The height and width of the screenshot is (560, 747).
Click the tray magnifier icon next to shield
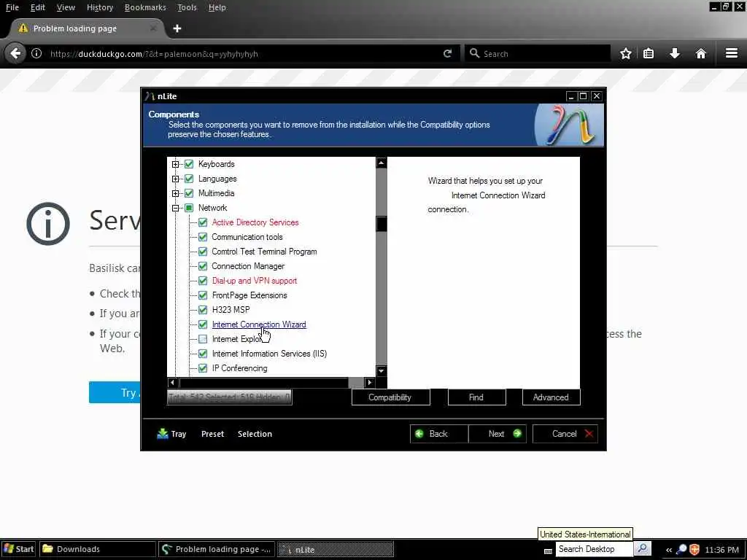click(682, 549)
